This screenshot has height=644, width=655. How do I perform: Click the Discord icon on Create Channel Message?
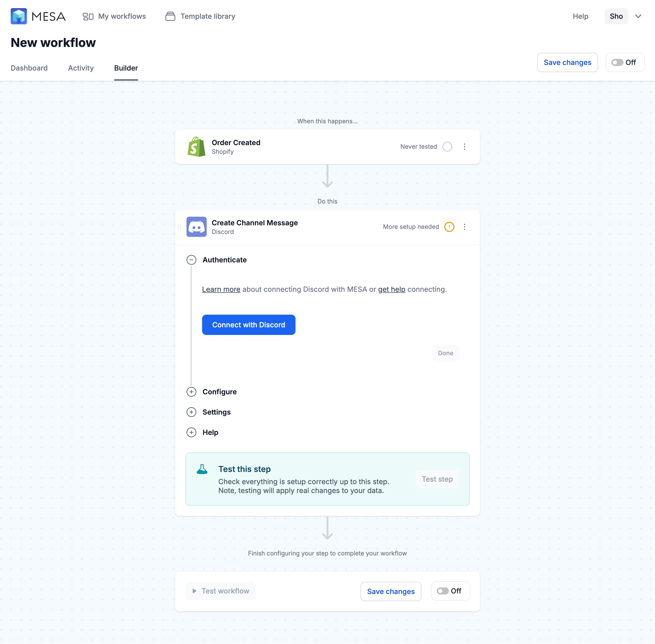(196, 227)
